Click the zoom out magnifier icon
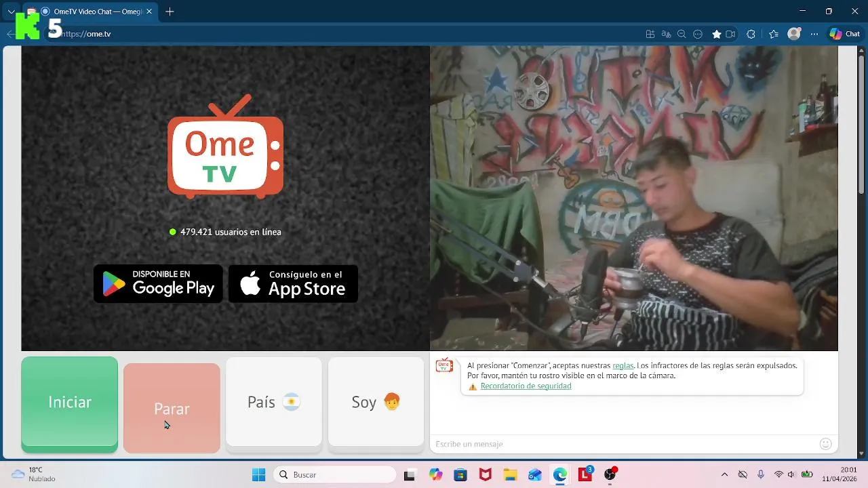 [682, 34]
